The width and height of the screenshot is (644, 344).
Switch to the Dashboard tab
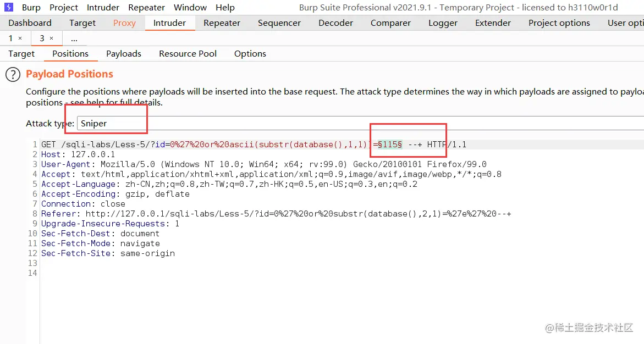click(x=30, y=23)
